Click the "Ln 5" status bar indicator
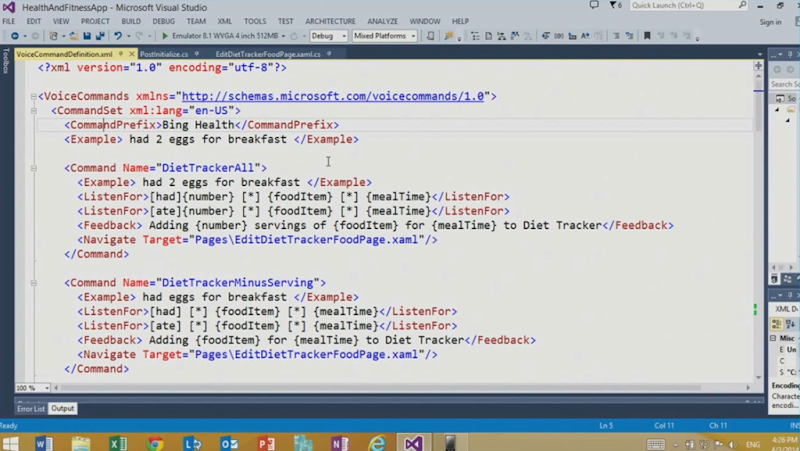 coord(606,425)
